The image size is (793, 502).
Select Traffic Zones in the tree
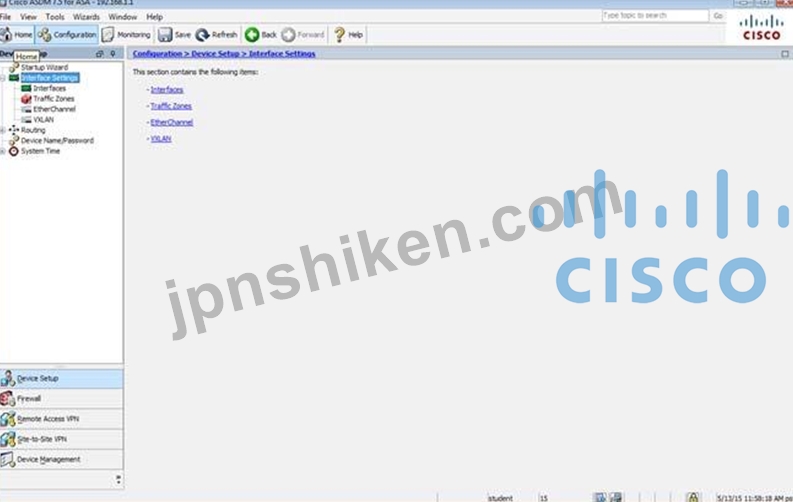click(x=54, y=99)
